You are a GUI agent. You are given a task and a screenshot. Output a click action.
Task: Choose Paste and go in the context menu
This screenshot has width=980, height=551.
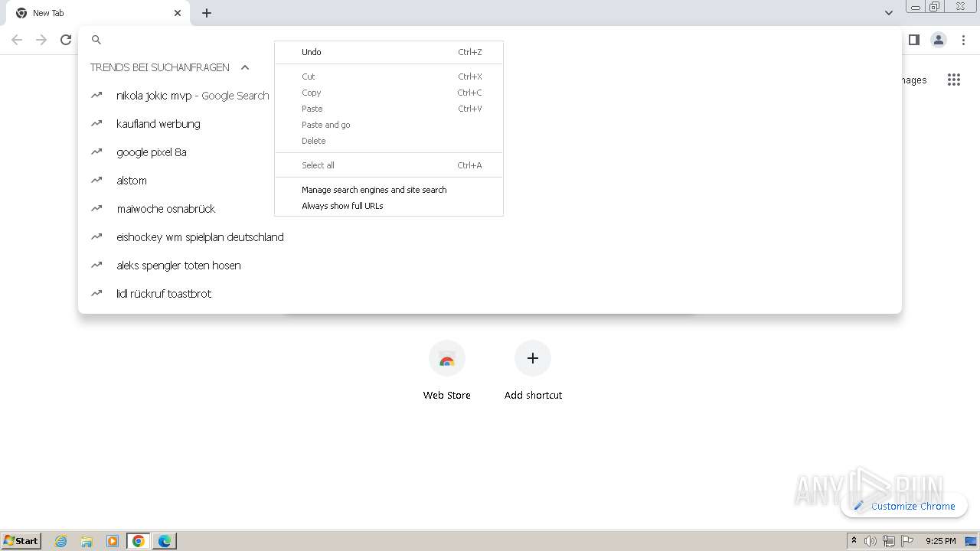pyautogui.click(x=389, y=125)
